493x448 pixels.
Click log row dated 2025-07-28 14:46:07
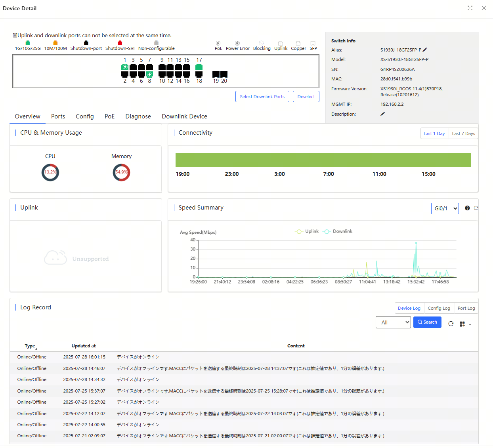tap(244, 368)
